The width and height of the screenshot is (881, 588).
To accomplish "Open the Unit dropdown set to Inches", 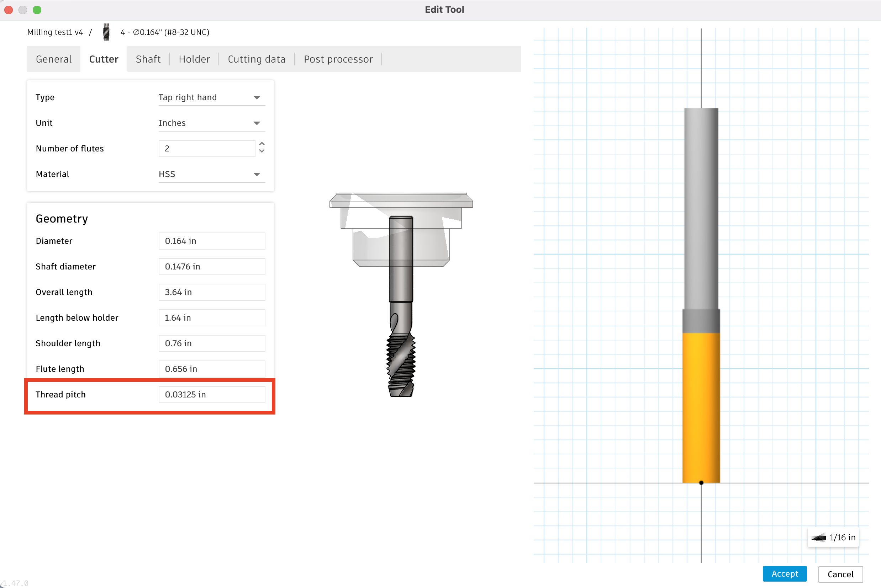I will (x=212, y=123).
